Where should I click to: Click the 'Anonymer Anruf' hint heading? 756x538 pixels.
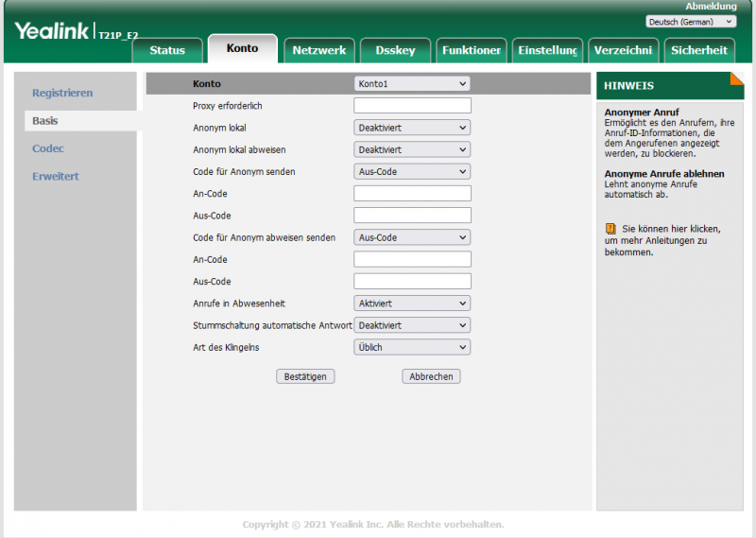pos(642,112)
